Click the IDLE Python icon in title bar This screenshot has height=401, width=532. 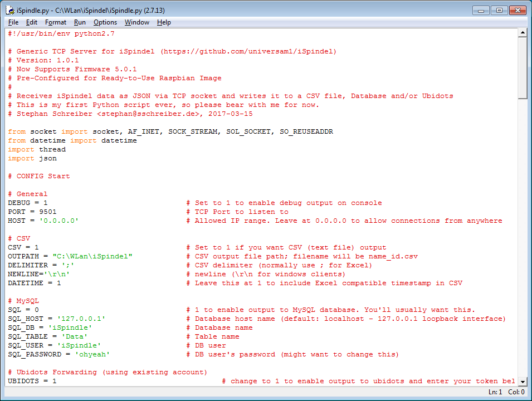point(10,10)
